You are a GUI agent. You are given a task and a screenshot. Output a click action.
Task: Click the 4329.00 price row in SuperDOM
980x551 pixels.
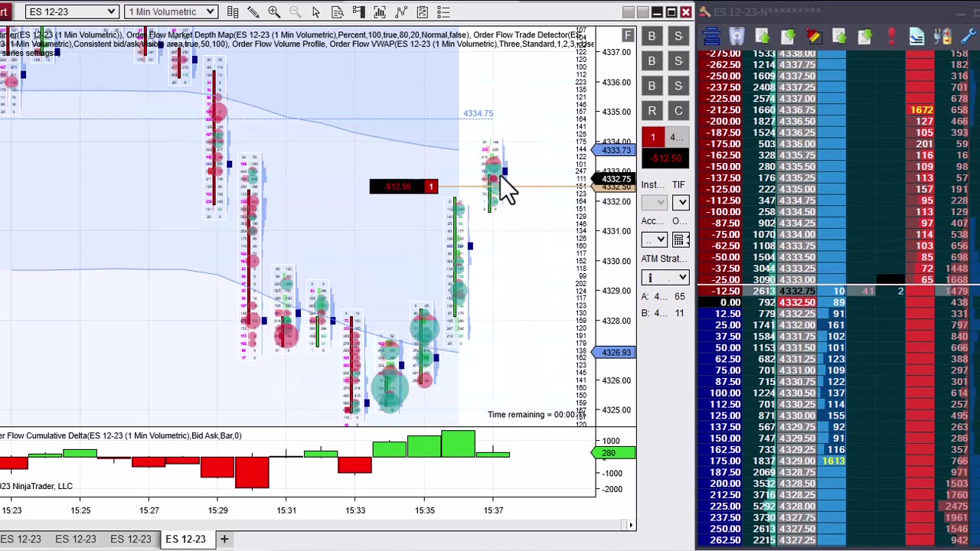coord(796,461)
